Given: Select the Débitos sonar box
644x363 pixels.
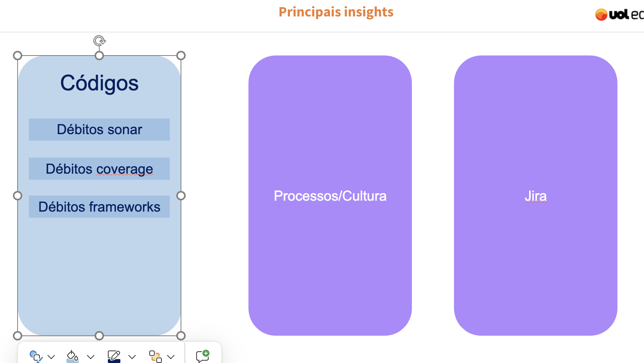Looking at the screenshot, I should click(x=99, y=129).
